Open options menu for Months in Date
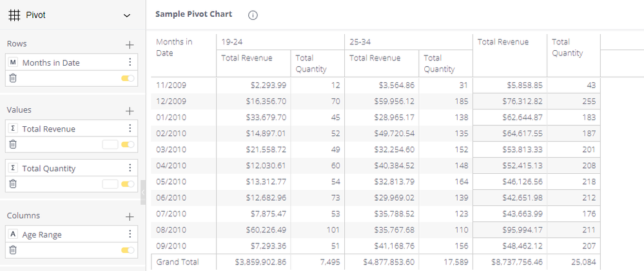 130,62
